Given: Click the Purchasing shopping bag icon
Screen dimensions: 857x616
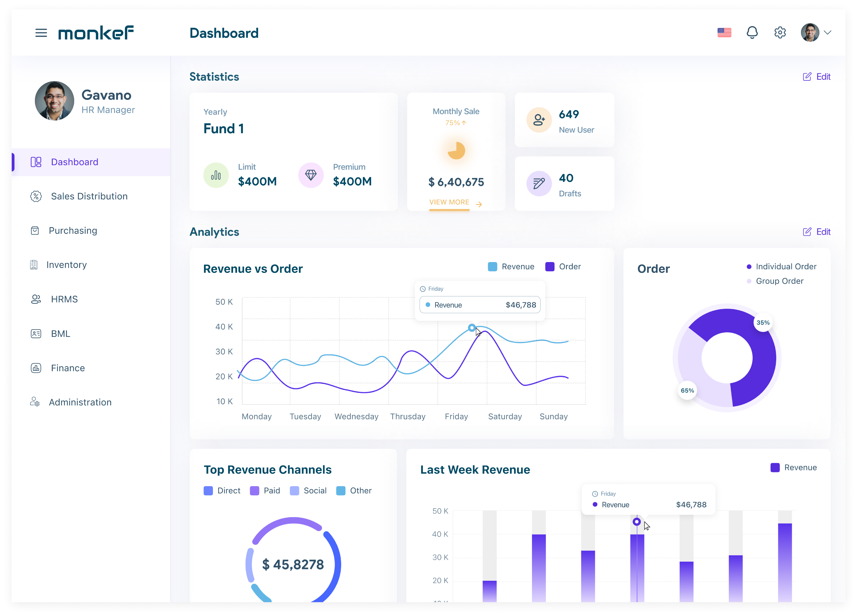Looking at the screenshot, I should click(x=35, y=230).
